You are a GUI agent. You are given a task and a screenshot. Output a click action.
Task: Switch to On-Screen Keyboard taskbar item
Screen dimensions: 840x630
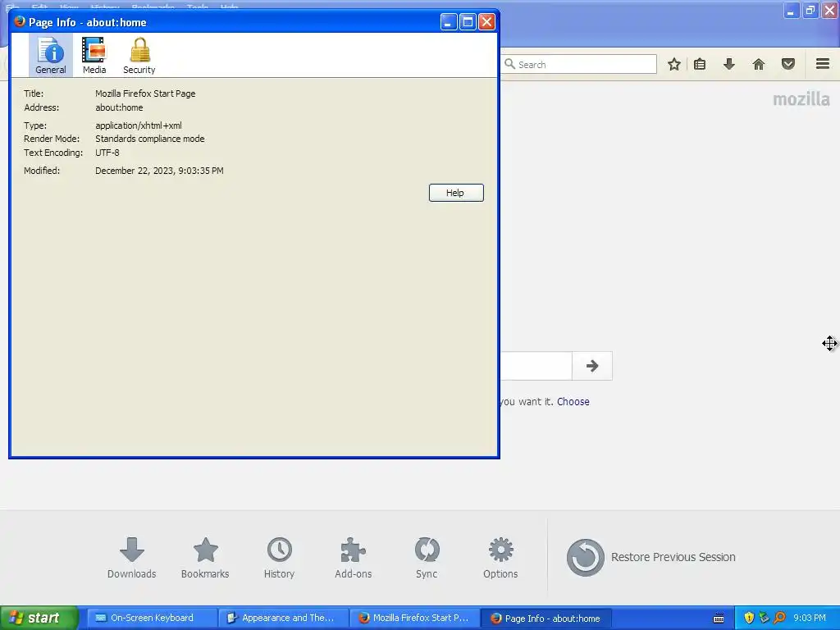tap(151, 618)
